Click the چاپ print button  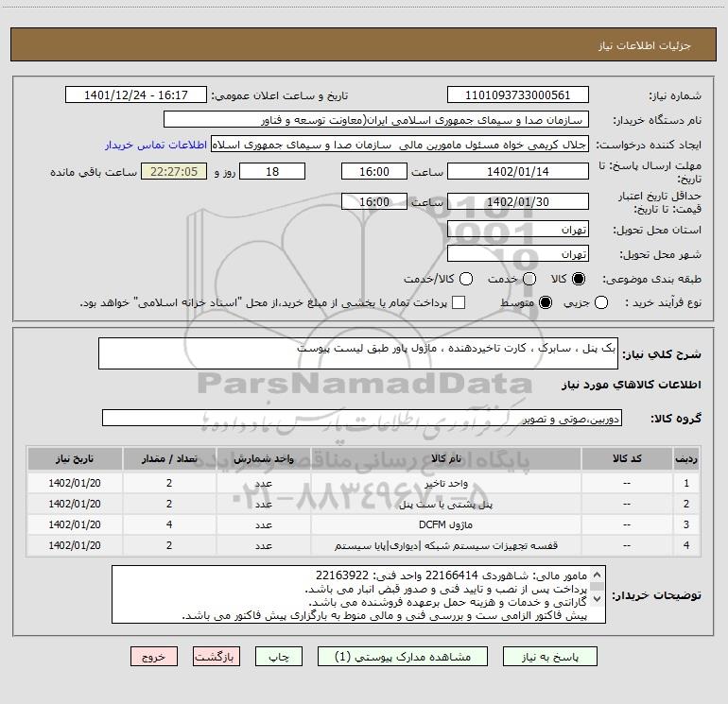(279, 657)
